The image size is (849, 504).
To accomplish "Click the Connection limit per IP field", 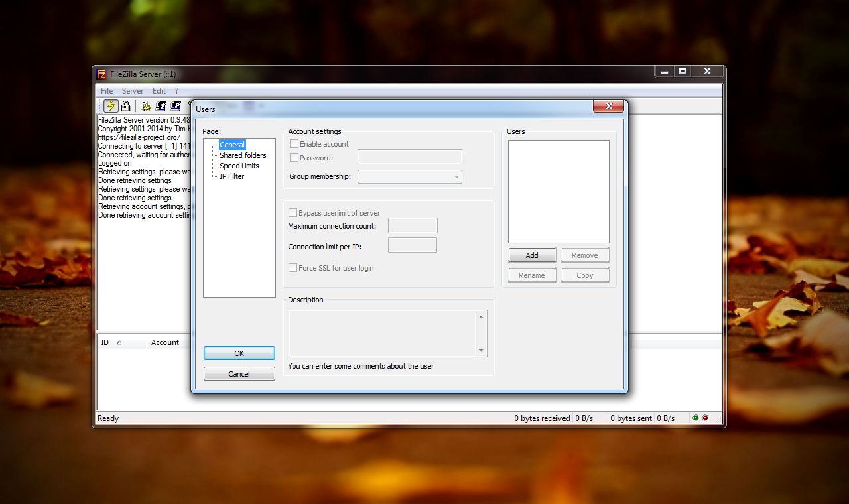I will click(413, 245).
